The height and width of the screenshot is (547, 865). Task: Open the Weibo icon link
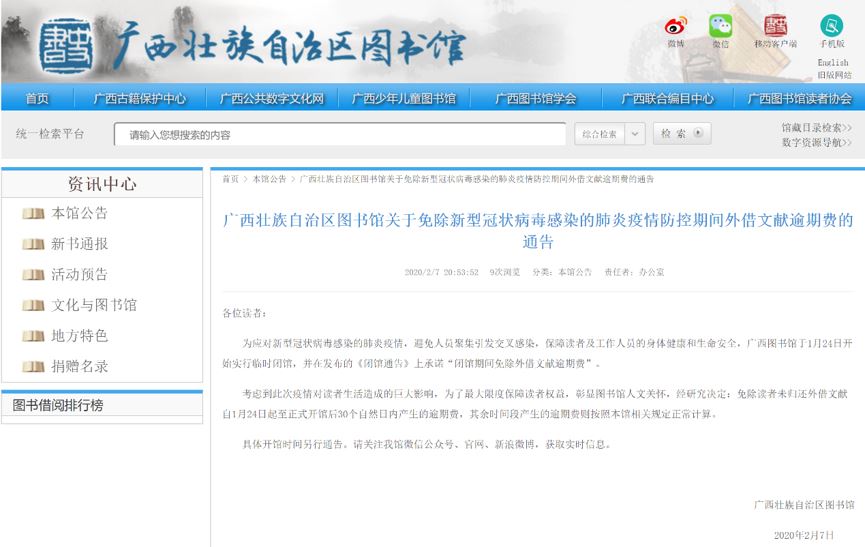coord(676,26)
